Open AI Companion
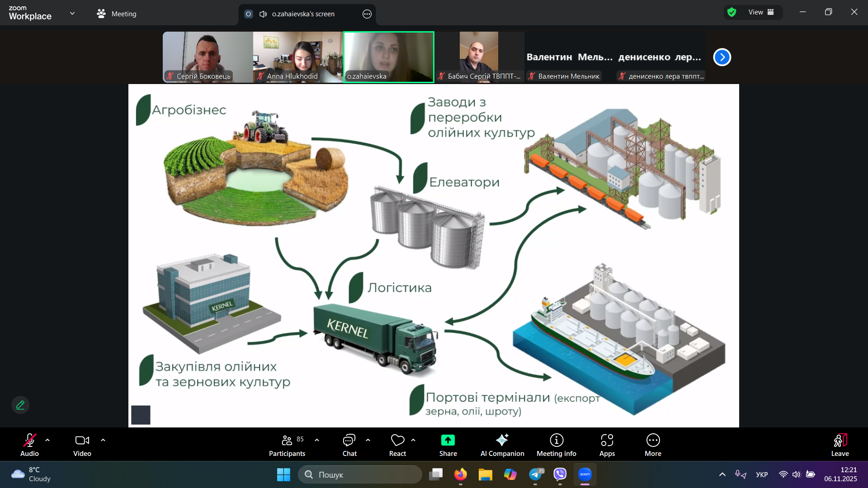Viewport: 868px width, 488px height. [502, 445]
